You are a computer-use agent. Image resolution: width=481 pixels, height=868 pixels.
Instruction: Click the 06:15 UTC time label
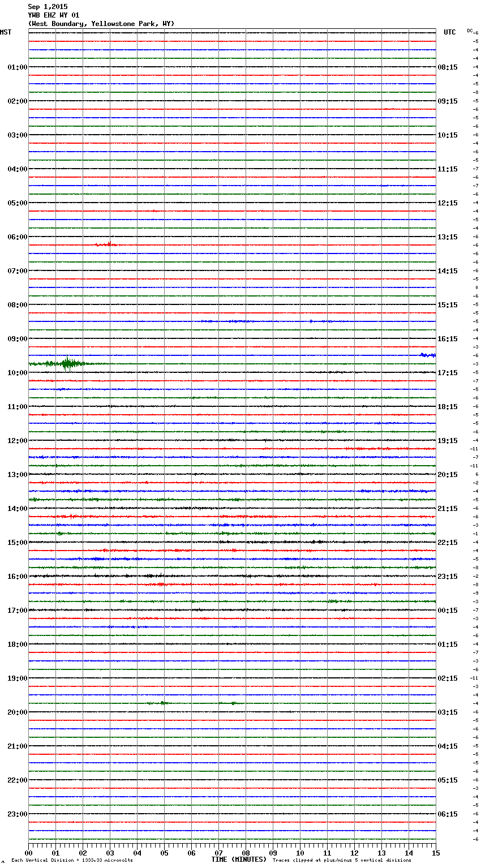[448, 814]
